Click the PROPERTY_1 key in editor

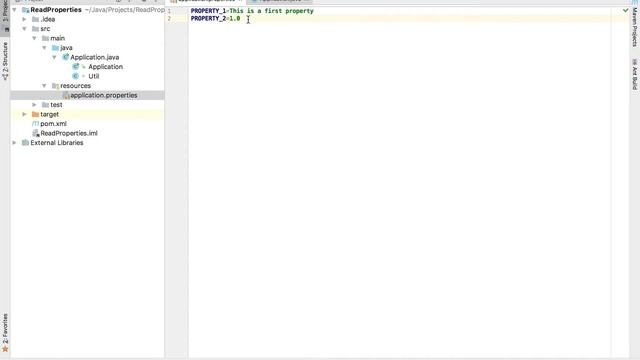tap(208, 11)
